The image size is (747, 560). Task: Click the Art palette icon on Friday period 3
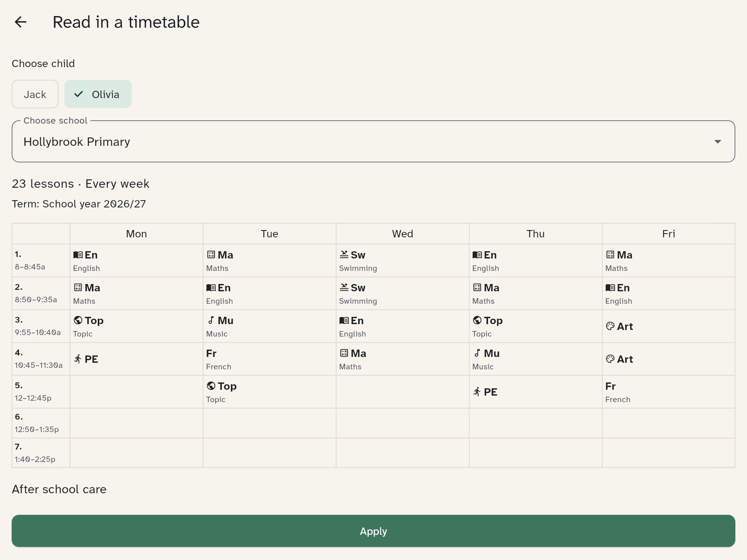[610, 326]
